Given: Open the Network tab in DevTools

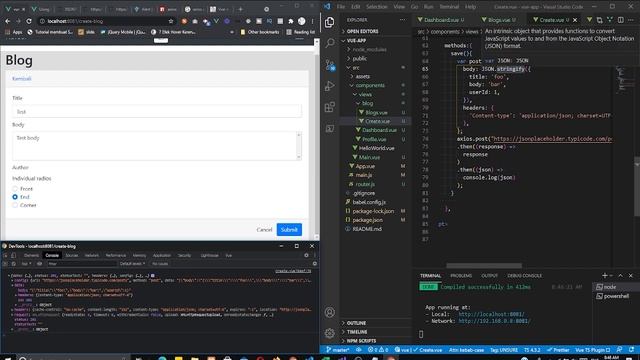Looking at the screenshot, I should pyautogui.click(x=92, y=255).
